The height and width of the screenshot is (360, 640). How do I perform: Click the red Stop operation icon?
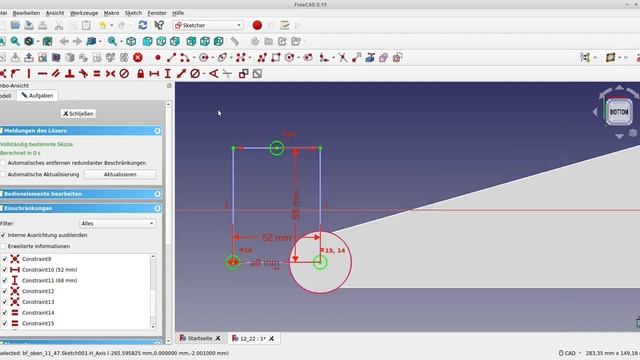click(138, 58)
